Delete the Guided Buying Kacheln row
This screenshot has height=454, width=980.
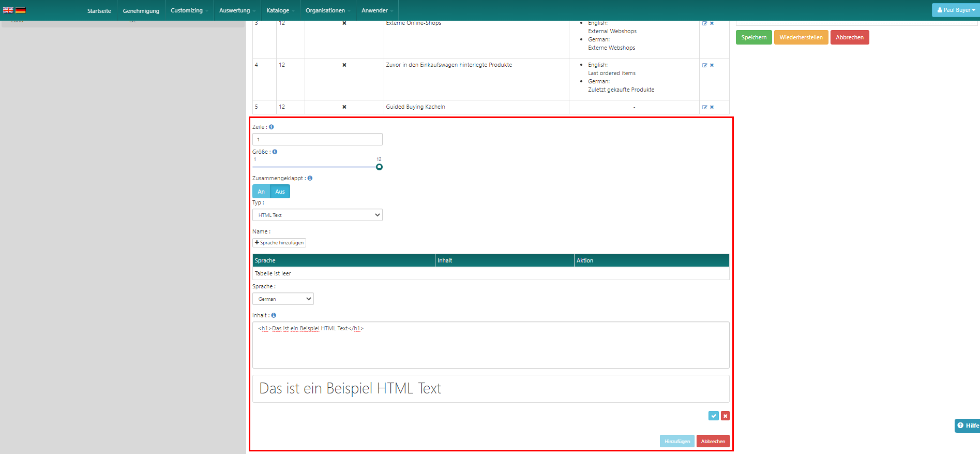[x=712, y=107]
